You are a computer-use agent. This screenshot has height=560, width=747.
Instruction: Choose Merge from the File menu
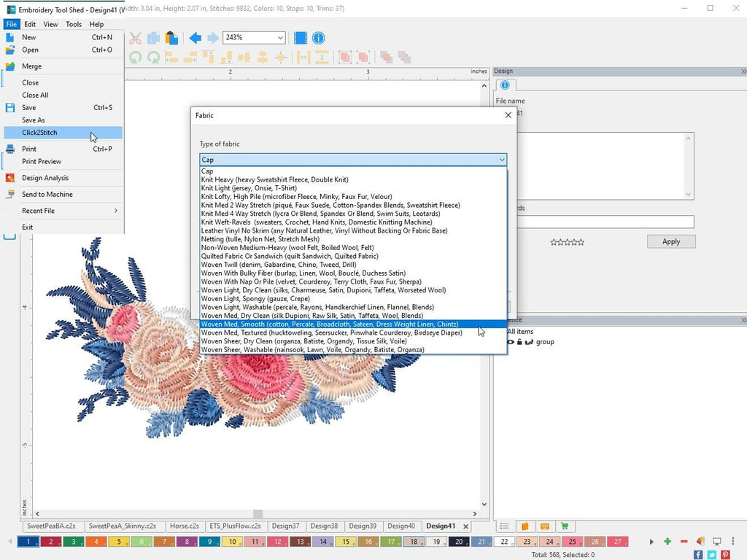click(63, 66)
